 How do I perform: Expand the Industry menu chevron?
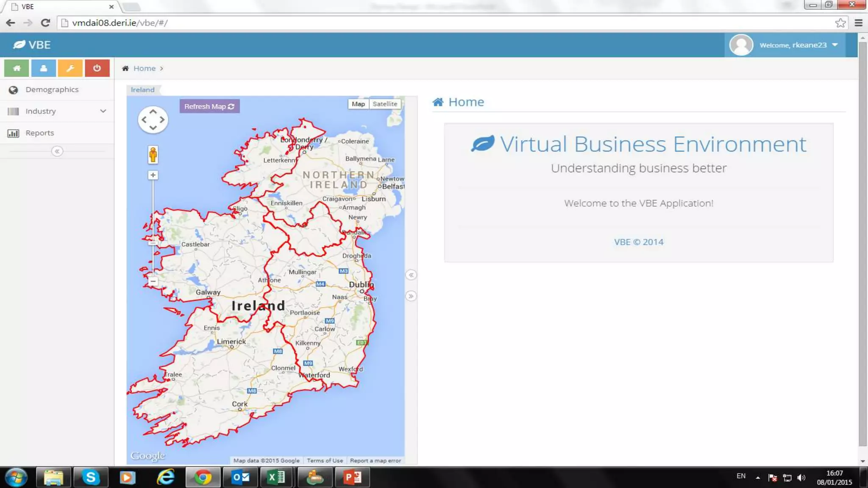click(103, 111)
